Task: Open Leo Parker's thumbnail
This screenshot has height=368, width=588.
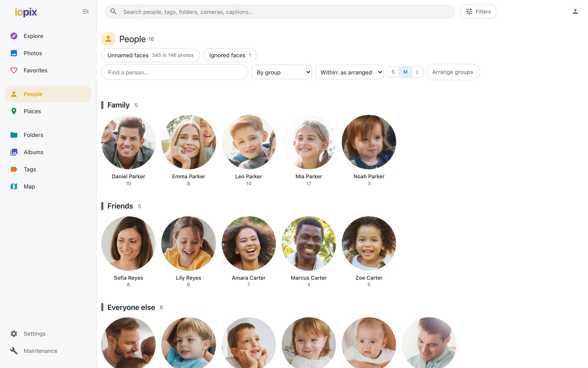Action: (x=249, y=142)
